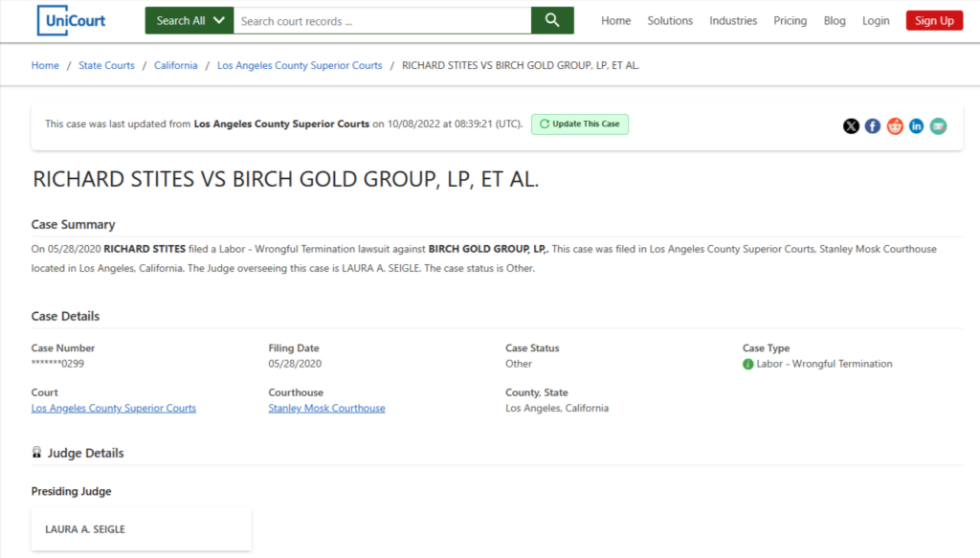Screen dimensions: 980x558
Task: Open the Stanley Mosk Courthouse link
Action: [327, 408]
